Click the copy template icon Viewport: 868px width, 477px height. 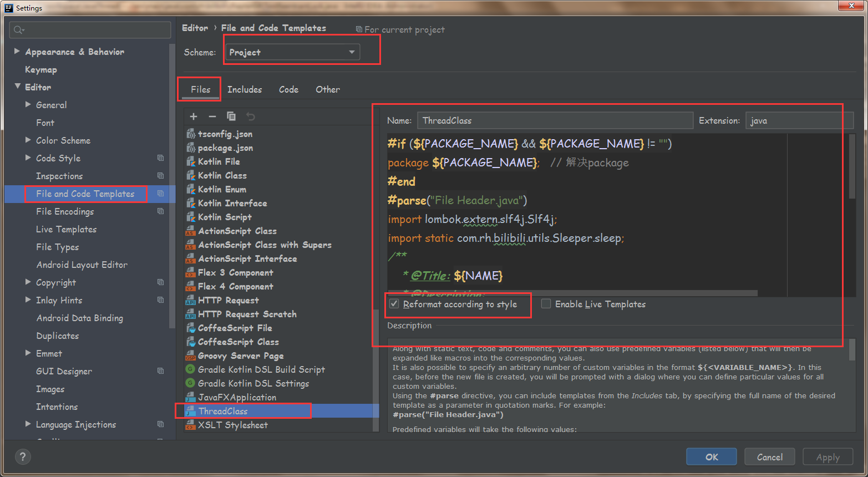[231, 116]
